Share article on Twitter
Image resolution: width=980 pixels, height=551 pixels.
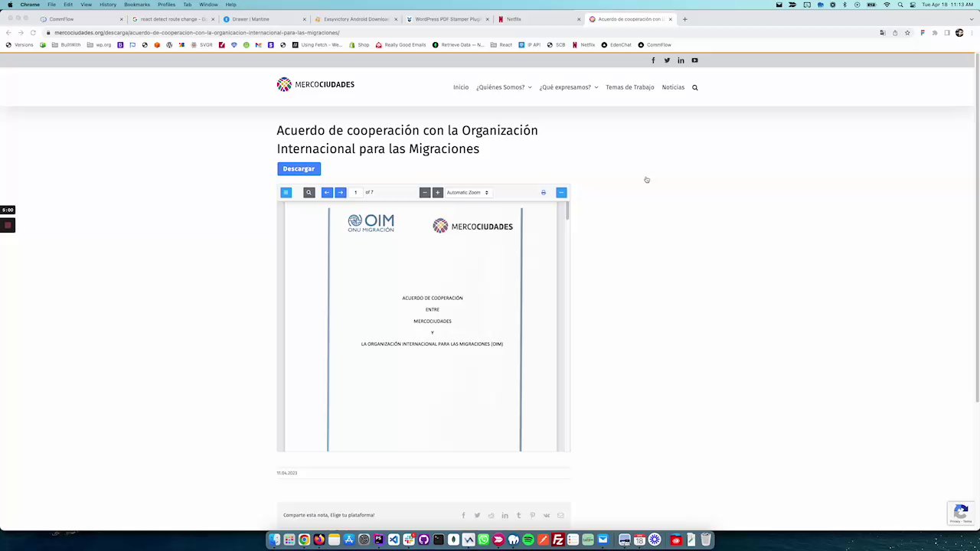[477, 515]
